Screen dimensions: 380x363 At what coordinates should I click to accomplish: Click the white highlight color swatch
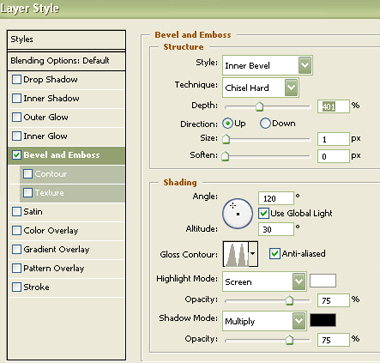pos(323,281)
